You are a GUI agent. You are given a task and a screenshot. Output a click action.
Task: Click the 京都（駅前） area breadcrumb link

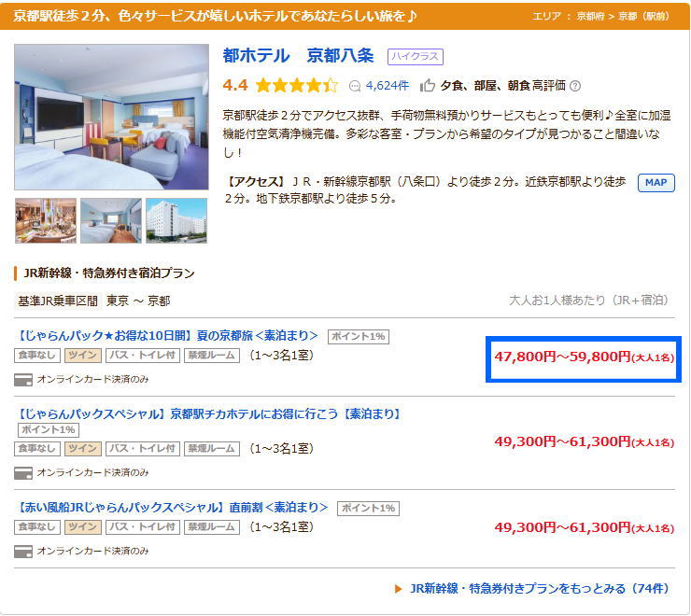click(x=644, y=16)
